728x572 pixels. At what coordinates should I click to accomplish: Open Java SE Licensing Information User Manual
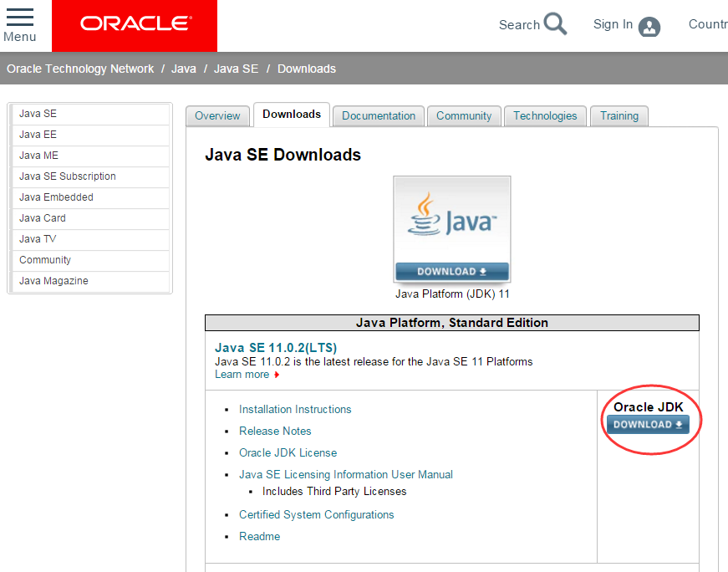[x=346, y=474]
